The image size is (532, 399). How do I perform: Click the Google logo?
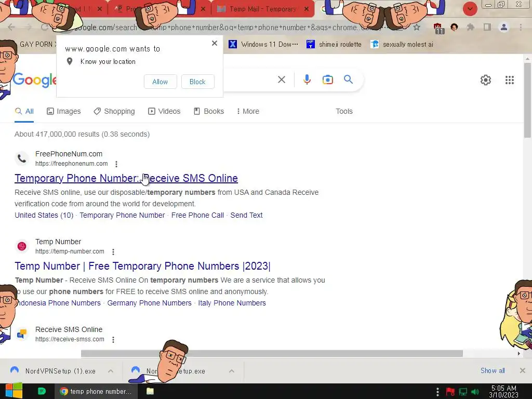[34, 80]
